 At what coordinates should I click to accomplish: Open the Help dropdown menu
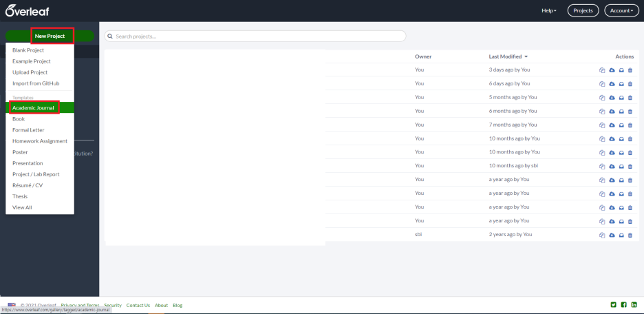coord(549,11)
